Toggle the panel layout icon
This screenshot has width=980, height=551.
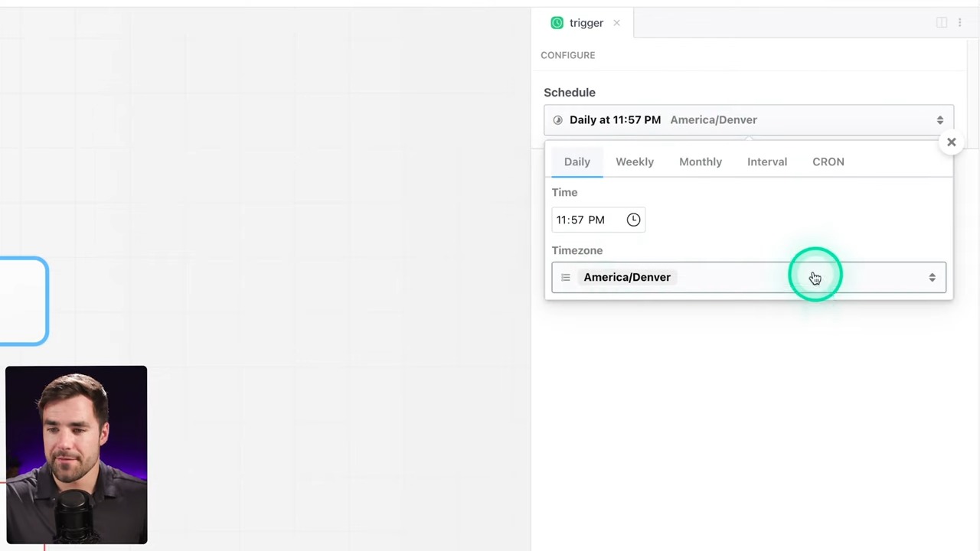pyautogui.click(x=942, y=23)
